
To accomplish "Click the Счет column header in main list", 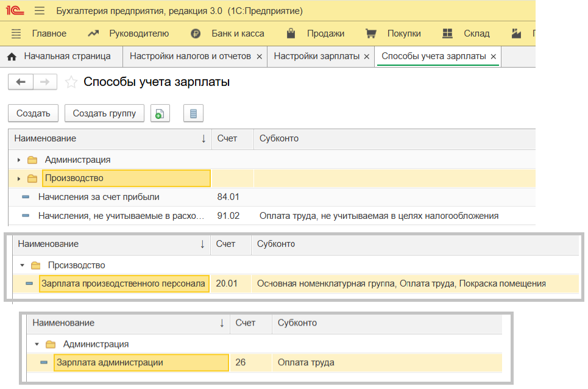I will coord(233,139).
